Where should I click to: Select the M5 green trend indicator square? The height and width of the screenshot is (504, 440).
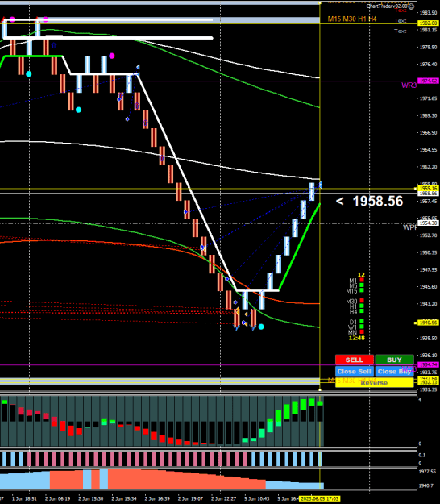[x=362, y=285]
